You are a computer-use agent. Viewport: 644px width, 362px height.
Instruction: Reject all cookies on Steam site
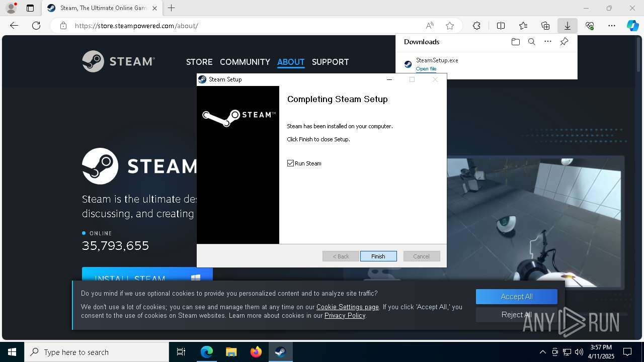517,315
